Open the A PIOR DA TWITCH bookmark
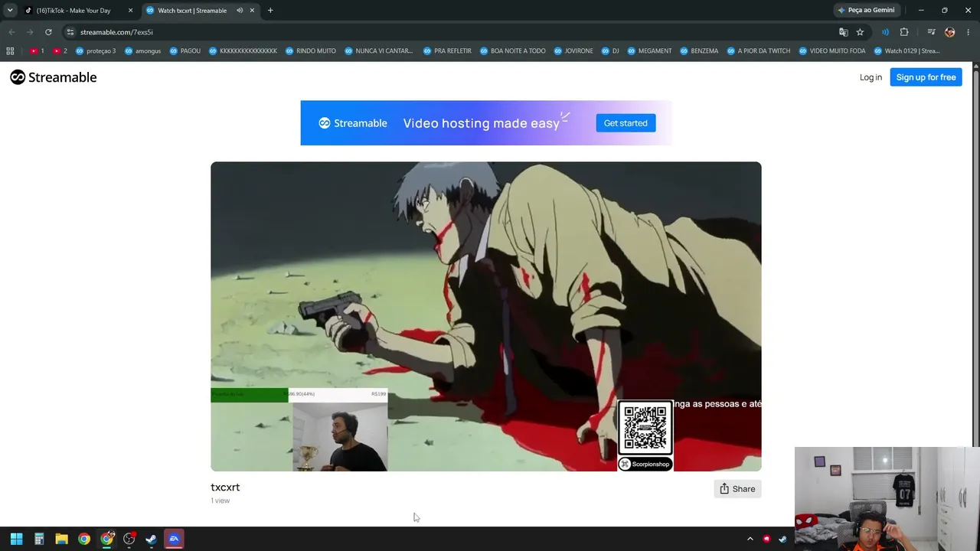This screenshot has height=551, width=980. pyautogui.click(x=757, y=51)
